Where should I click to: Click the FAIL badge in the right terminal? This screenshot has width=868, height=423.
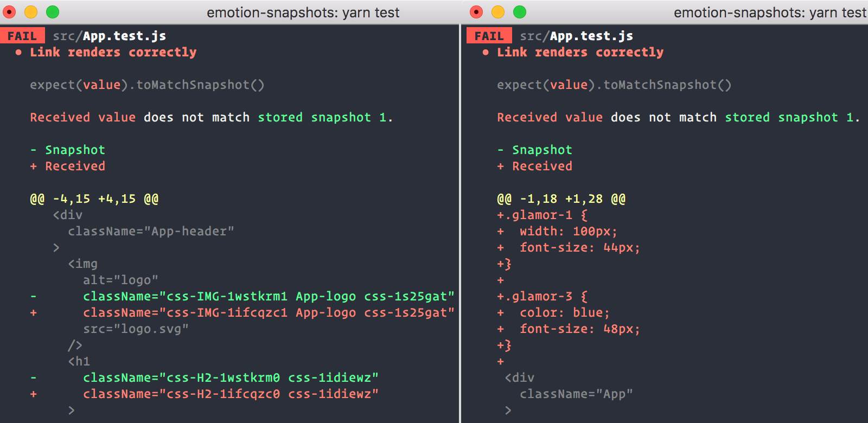489,36
